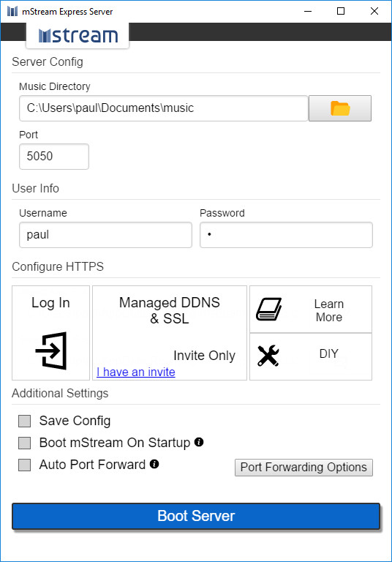The width and height of the screenshot is (392, 562).
Task: Open the music directory folder browser icon
Action: (339, 108)
